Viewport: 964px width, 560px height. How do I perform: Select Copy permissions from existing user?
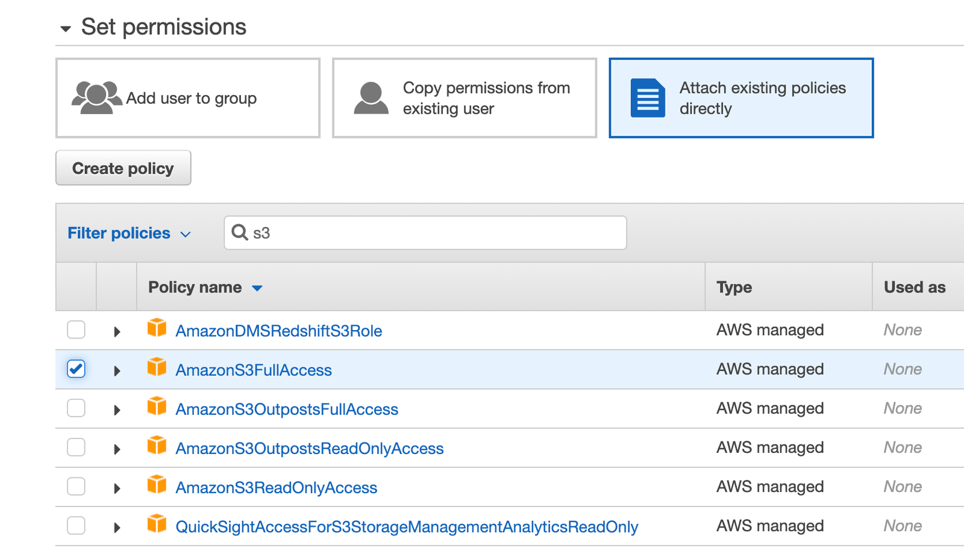pyautogui.click(x=465, y=98)
